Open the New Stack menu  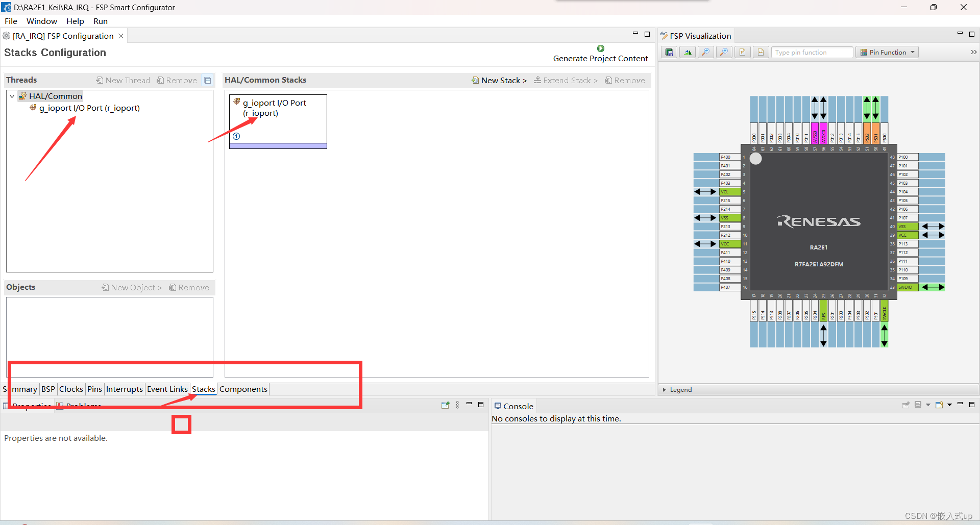[x=499, y=80]
